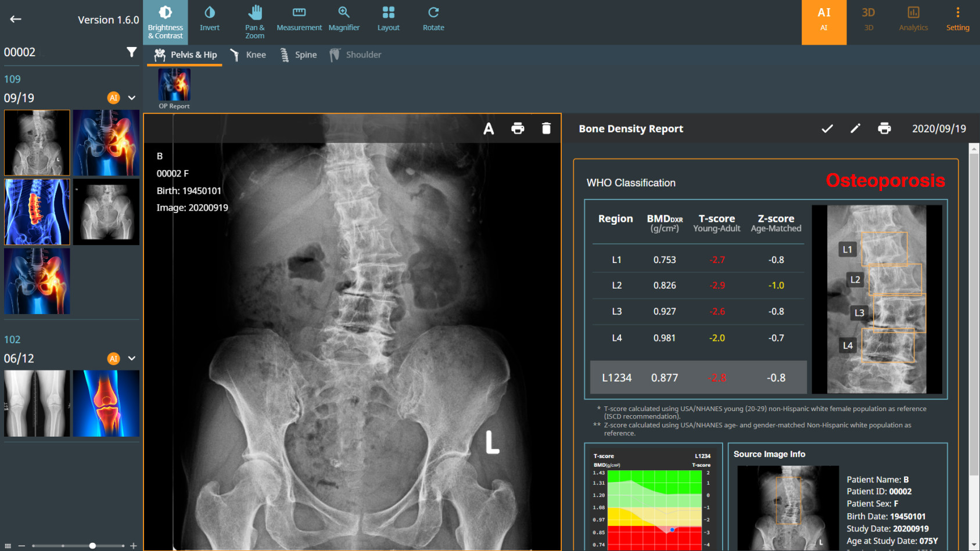Click the L3 label on spine image
This screenshot has height=551, width=980.
tap(859, 312)
